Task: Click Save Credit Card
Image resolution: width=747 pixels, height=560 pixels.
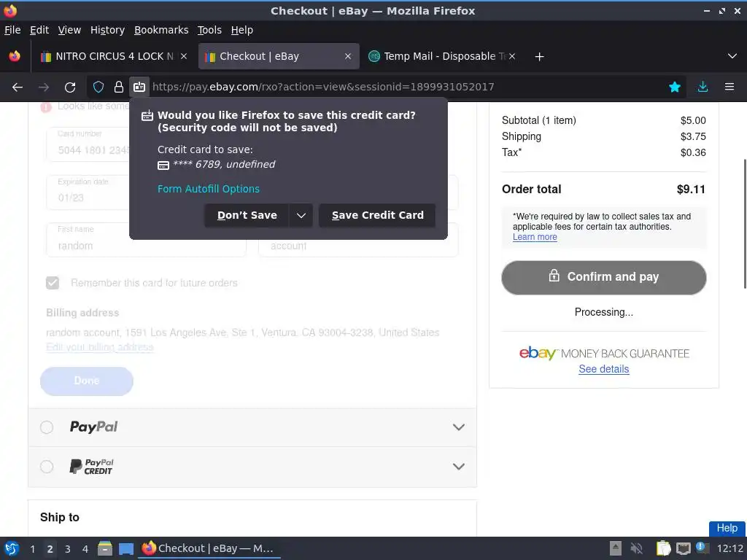Action: tap(377, 215)
